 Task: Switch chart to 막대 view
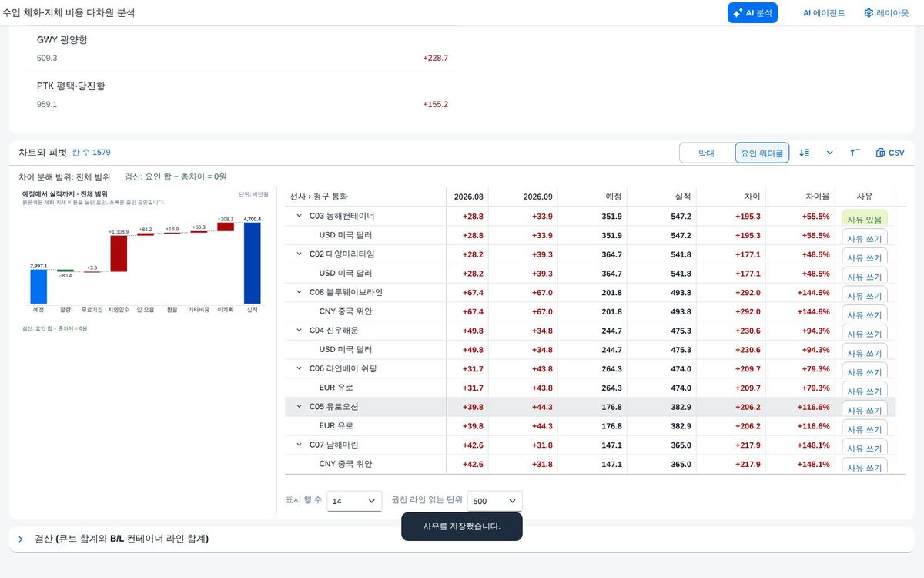pos(707,153)
